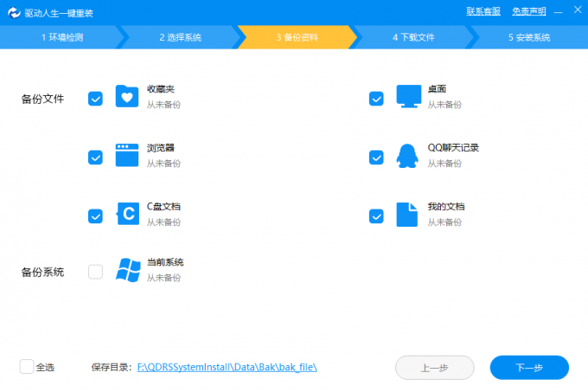Uncheck the QQ聊天记录 checkbox
Screen dimensions: 588x392
(376, 157)
